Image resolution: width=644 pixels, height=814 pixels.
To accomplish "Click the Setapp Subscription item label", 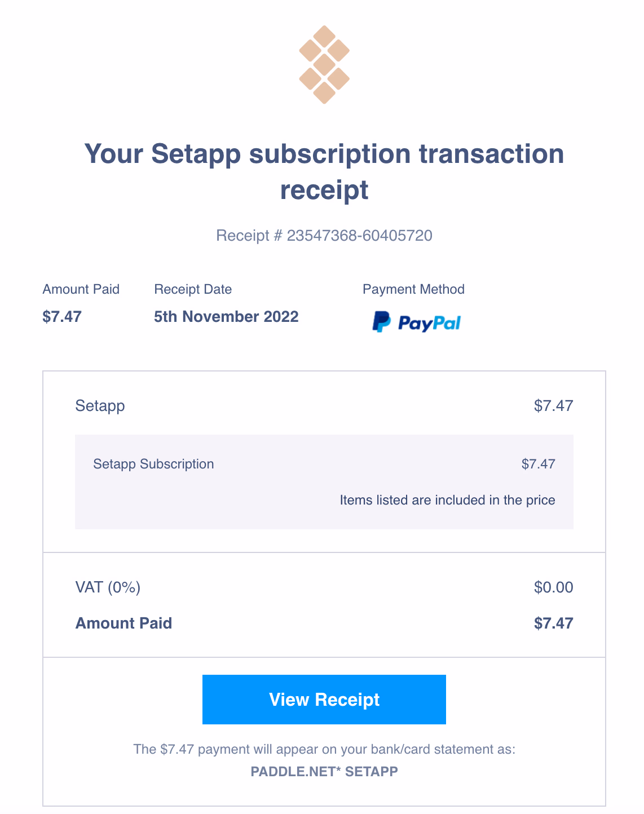I will [x=153, y=464].
